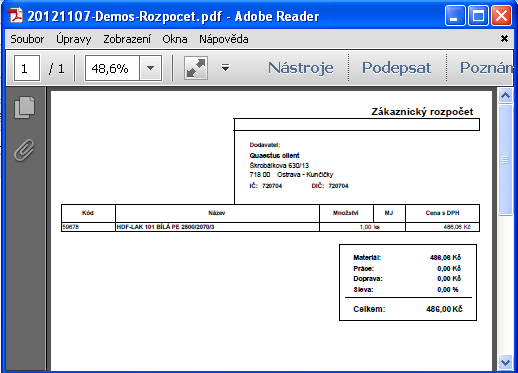Click the Adobe PDF title bar icon
Viewport: 518px width, 373px height.
tap(15, 16)
